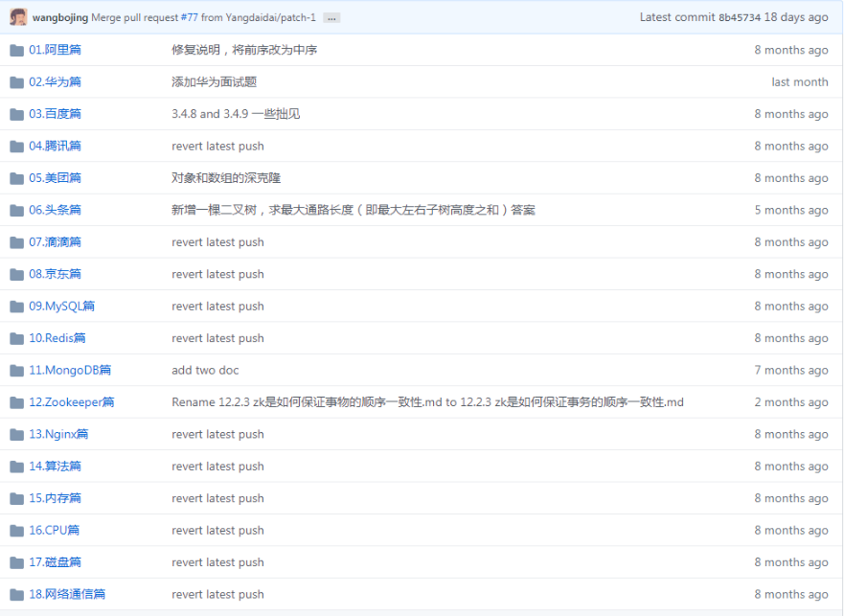Click the 08.京东篇 folder icon
Image resolution: width=844 pixels, height=616 pixels.
16,274
